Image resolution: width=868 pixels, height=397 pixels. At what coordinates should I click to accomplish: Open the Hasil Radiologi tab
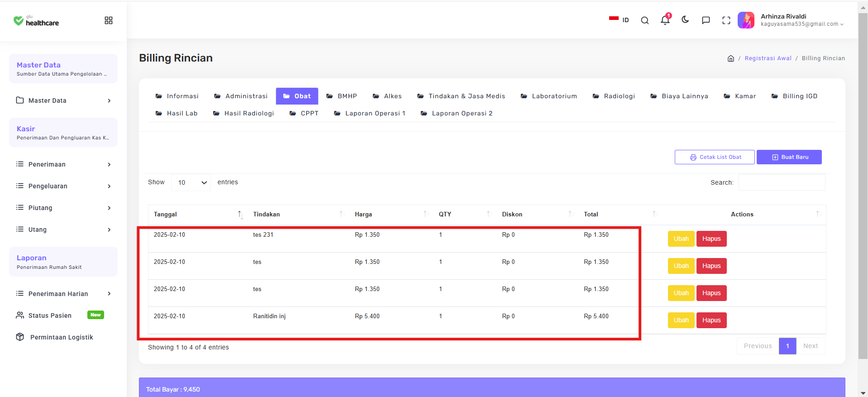[243, 113]
